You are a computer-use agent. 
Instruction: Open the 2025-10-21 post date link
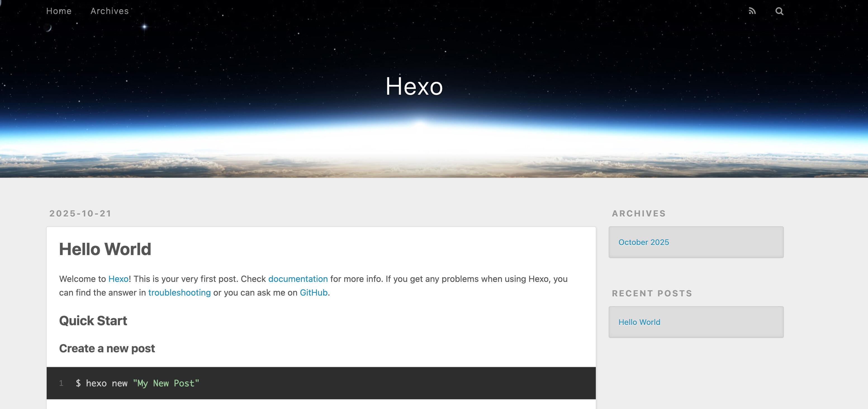click(80, 214)
